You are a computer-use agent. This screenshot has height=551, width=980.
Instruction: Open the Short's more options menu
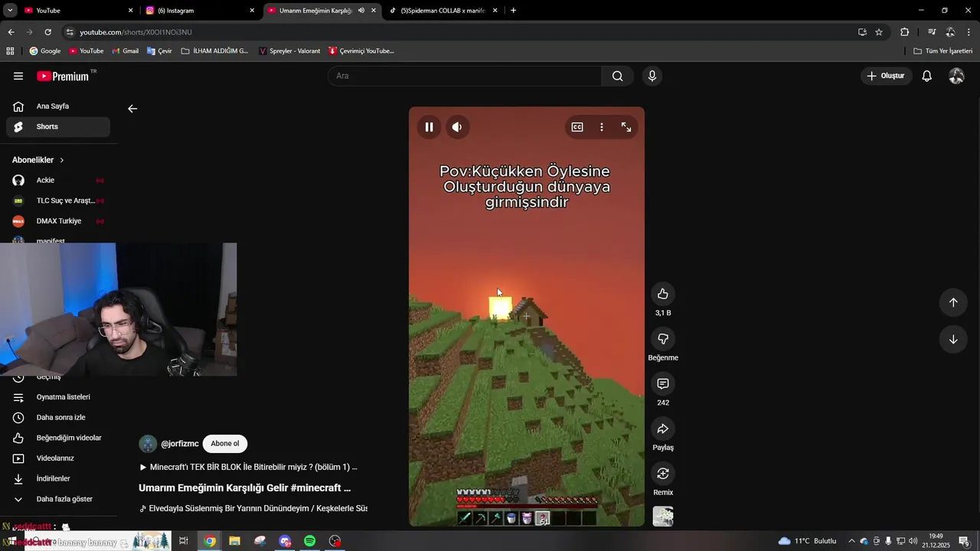click(x=602, y=127)
